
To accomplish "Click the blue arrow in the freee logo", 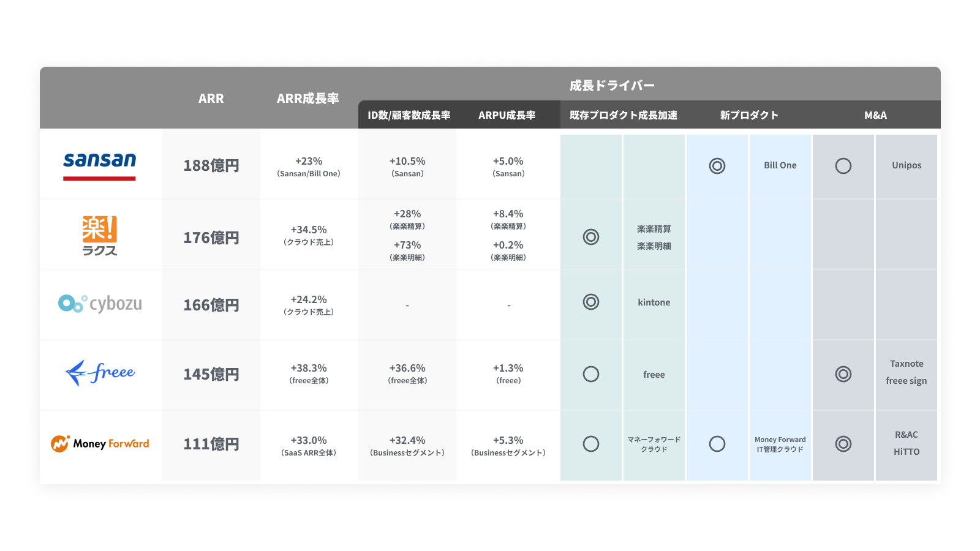I will click(x=75, y=372).
